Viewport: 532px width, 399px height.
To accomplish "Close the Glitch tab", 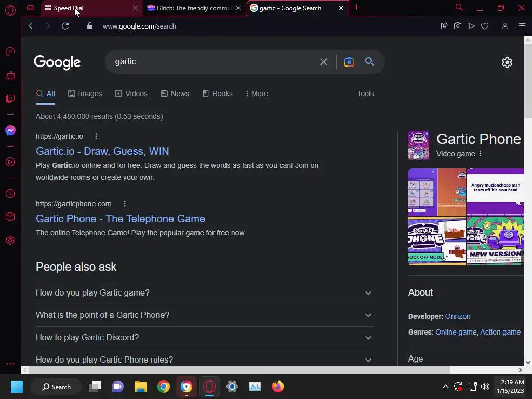I will 238,8.
